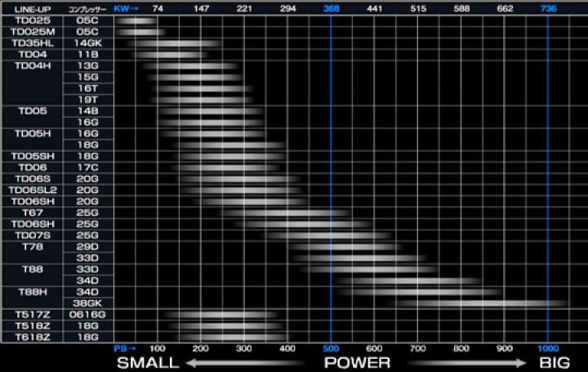Click the 0616G compressor cell
588x372 pixels.
pyautogui.click(x=87, y=314)
